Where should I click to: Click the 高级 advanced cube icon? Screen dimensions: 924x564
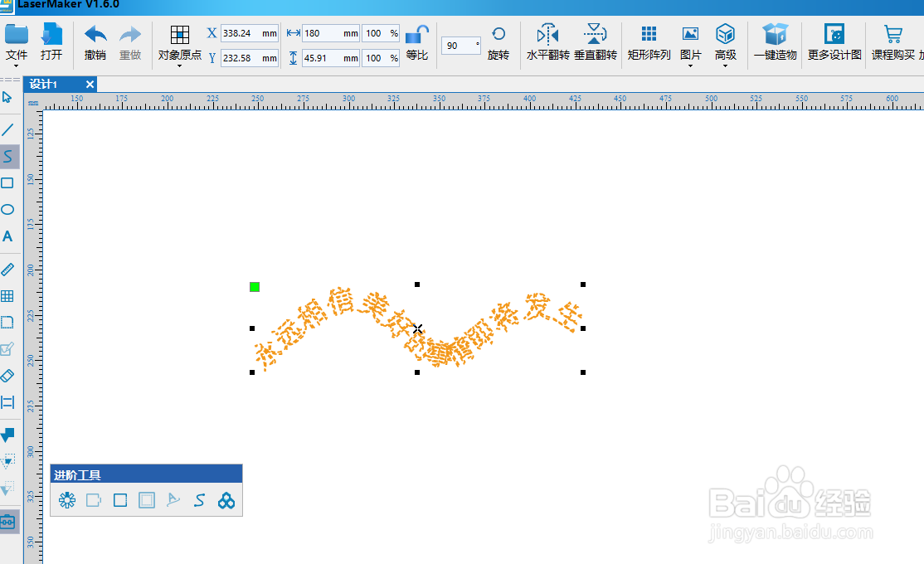click(x=726, y=34)
